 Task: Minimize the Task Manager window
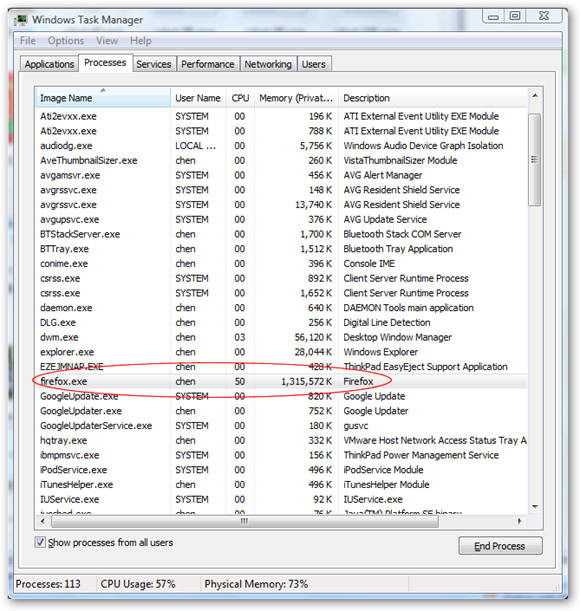493,16
